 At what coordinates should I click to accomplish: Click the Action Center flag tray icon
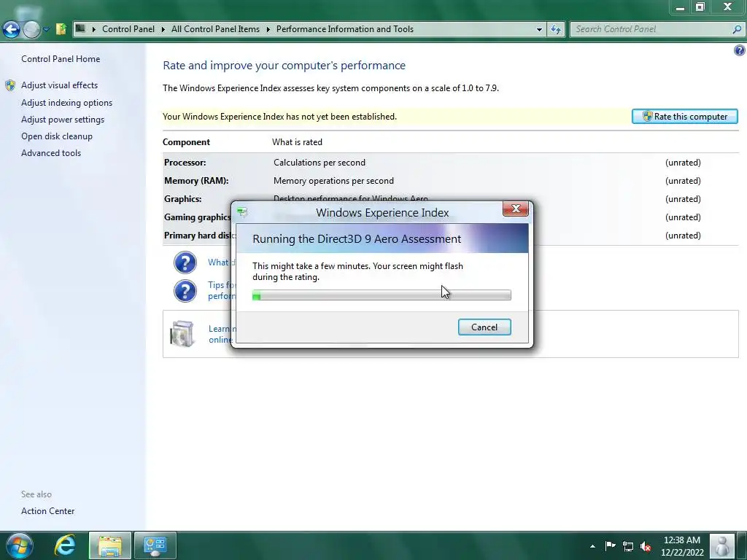[x=611, y=546]
